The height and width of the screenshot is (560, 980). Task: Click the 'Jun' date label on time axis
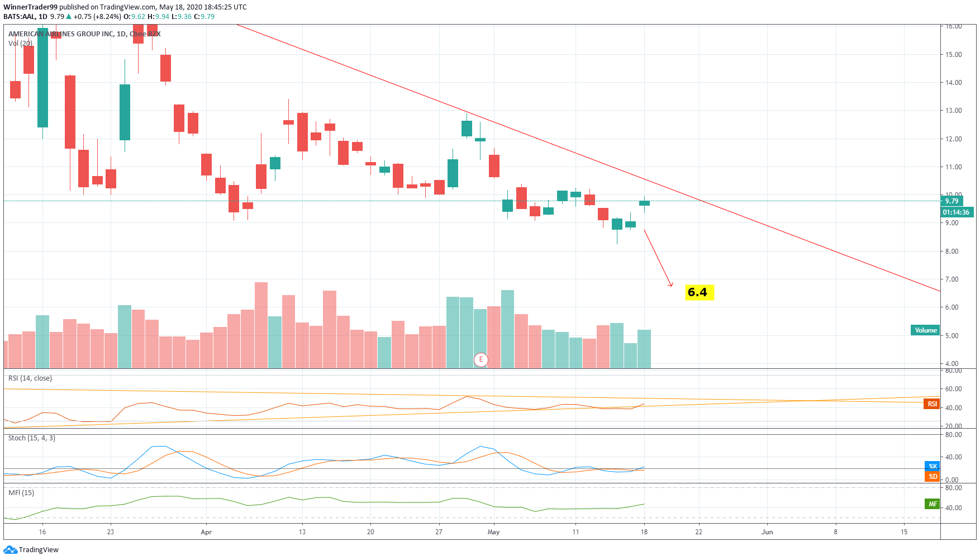[x=767, y=532]
